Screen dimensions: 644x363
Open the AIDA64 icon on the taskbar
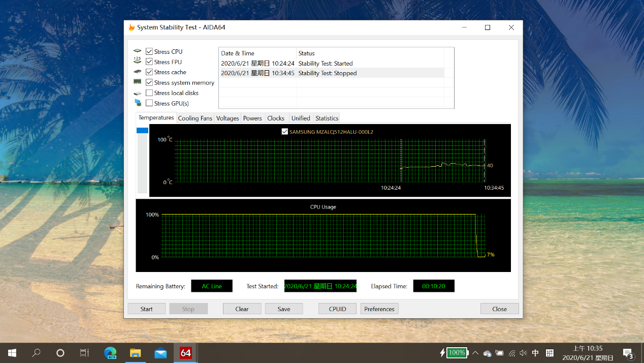pos(186,352)
